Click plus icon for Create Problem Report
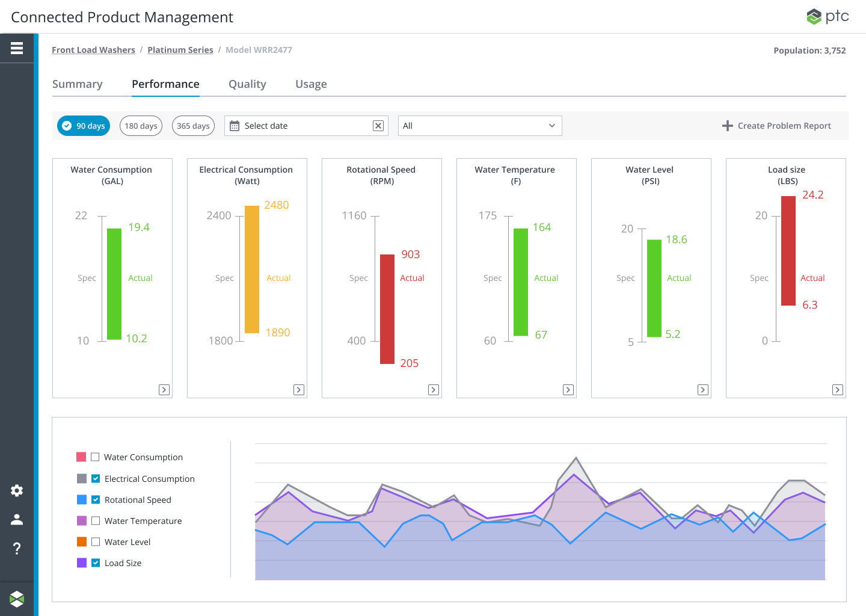Image resolution: width=866 pixels, height=616 pixels. 727,126
